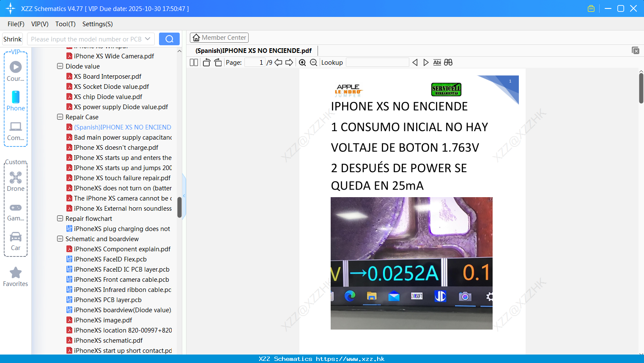Open the model number dropdown arrow
This screenshot has height=363, width=644.
click(148, 39)
